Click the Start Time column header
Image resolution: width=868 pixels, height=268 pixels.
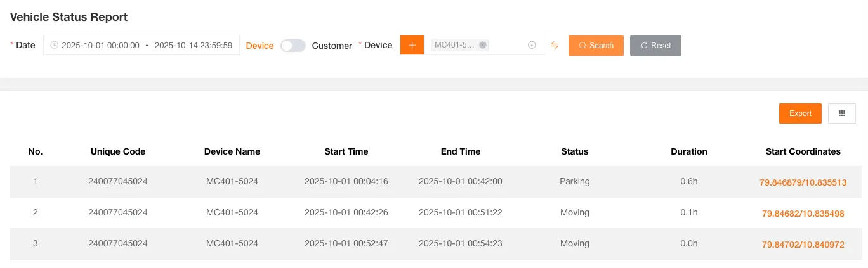pos(346,151)
